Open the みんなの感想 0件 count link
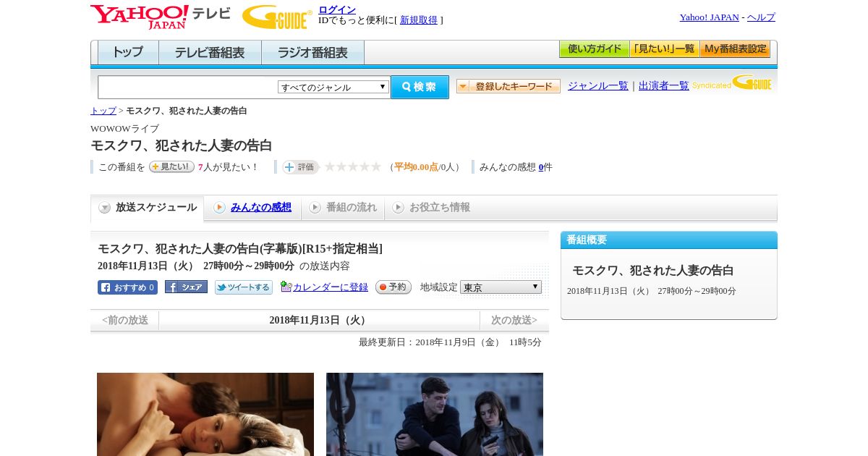Image resolution: width=868 pixels, height=456 pixels. [x=541, y=167]
